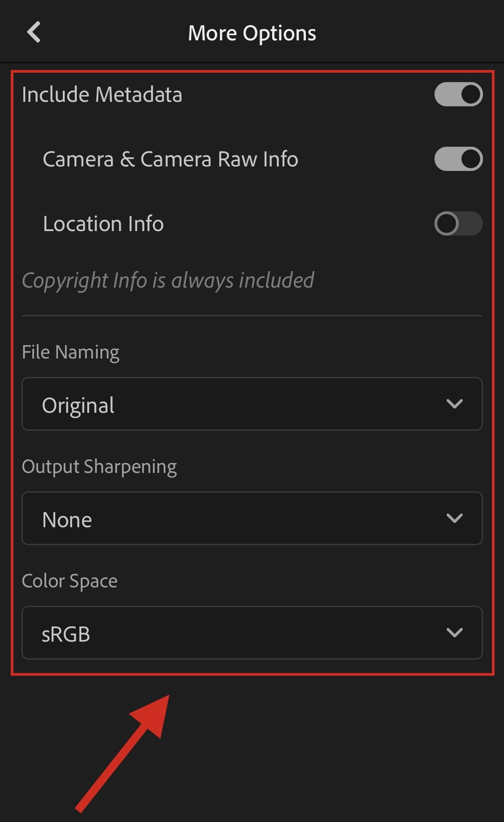This screenshot has width=504, height=822.
Task: Open the Output Sharpening dropdown showing None
Action: tap(252, 518)
